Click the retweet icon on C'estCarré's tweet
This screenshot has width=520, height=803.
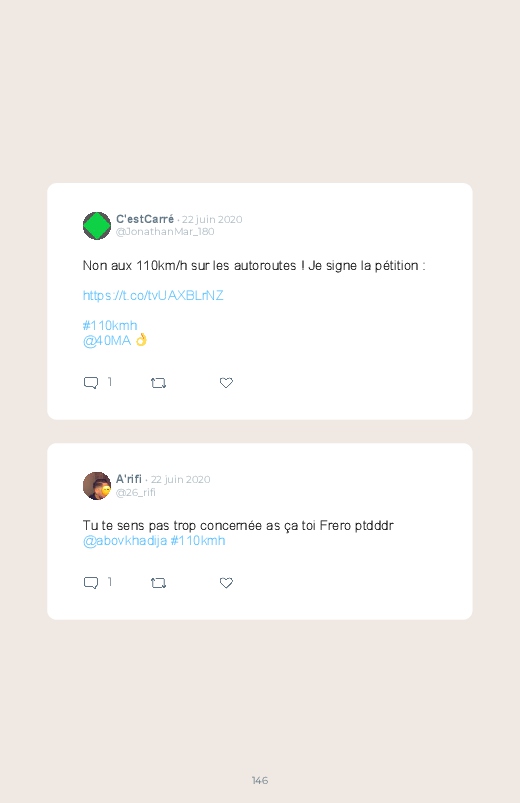pos(158,383)
